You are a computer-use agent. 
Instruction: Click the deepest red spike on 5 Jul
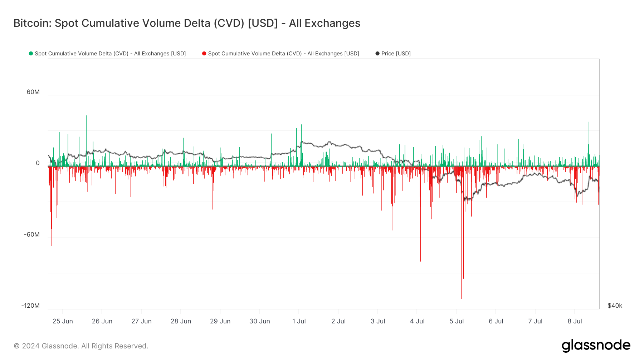point(461,232)
